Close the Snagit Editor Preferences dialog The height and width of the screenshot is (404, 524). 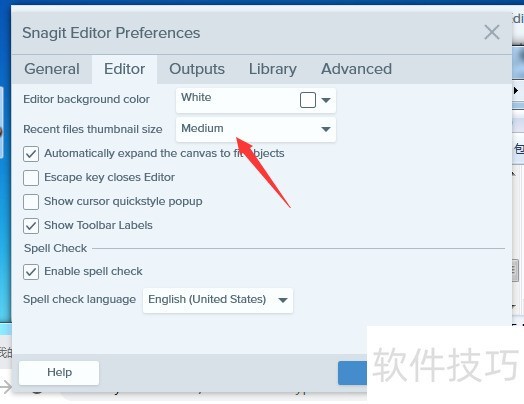pyautogui.click(x=492, y=32)
